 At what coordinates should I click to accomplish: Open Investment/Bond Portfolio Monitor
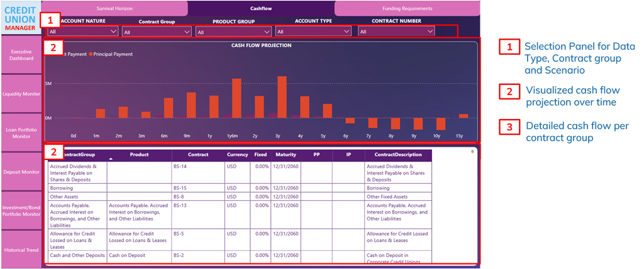tap(20, 211)
